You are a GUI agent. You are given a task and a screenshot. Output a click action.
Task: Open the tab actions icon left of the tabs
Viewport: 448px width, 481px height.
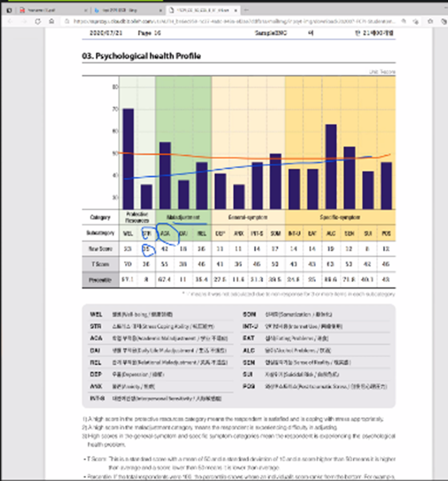pos(9,10)
